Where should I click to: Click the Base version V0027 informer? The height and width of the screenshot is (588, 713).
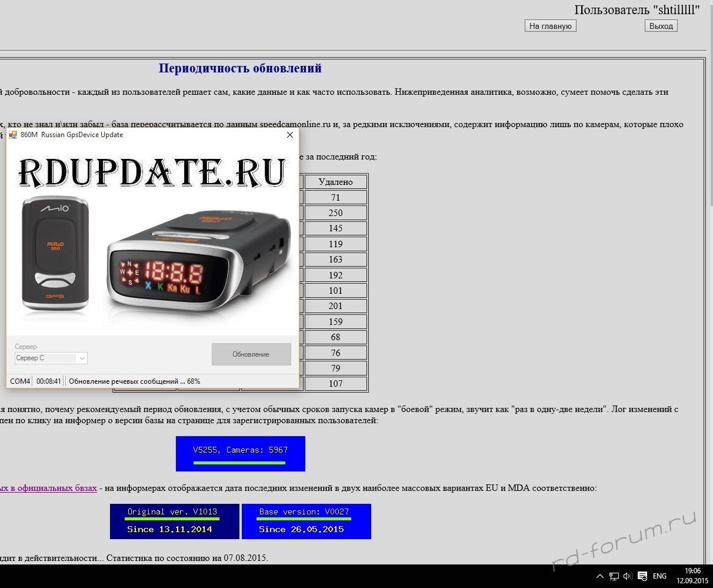(306, 521)
